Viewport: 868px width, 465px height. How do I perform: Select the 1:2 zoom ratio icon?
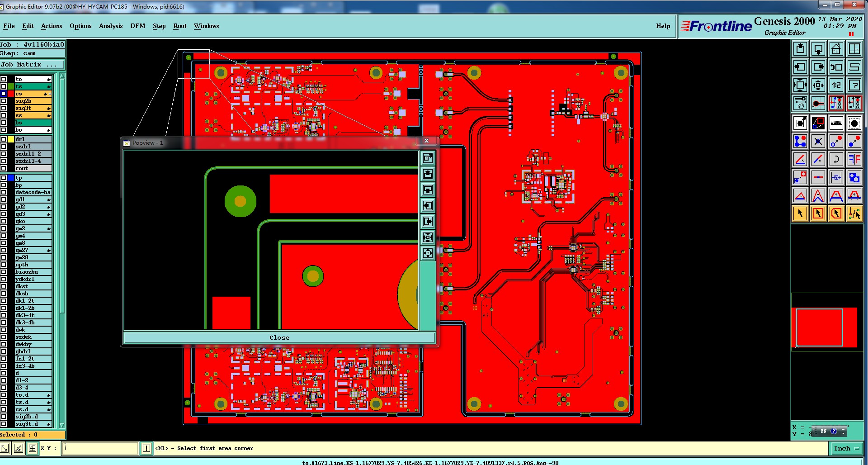coord(836,85)
